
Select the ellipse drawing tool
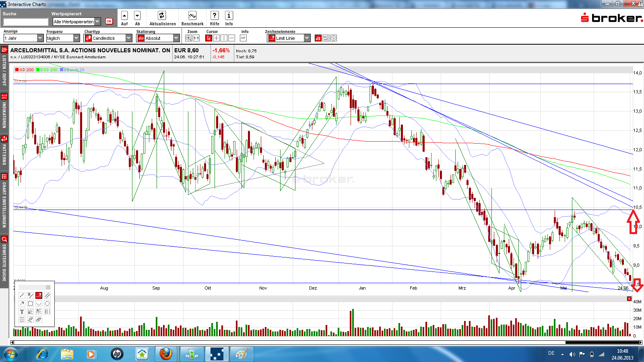click(47, 303)
